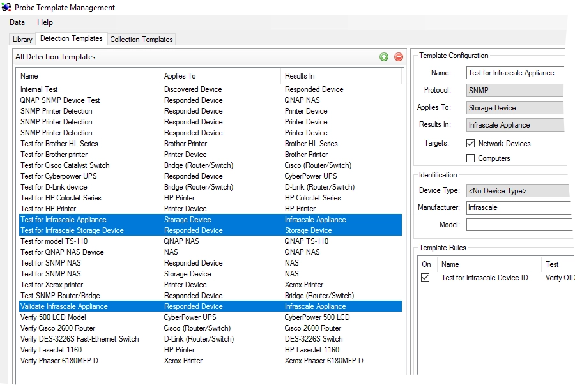Open the Help menu
This screenshot has width=575, height=392.
point(45,22)
